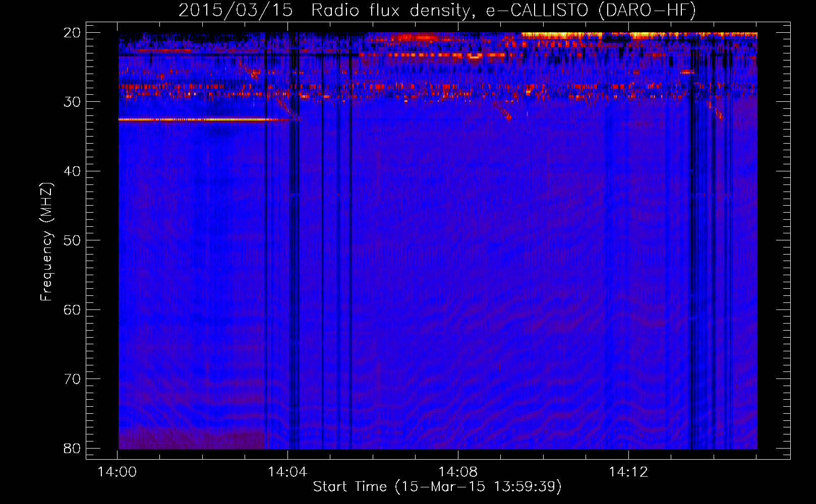Viewport: 816px width, 504px height.
Task: Click the 'Start Time (15-Mar-15 13:59:39)' label
Action: (437, 487)
